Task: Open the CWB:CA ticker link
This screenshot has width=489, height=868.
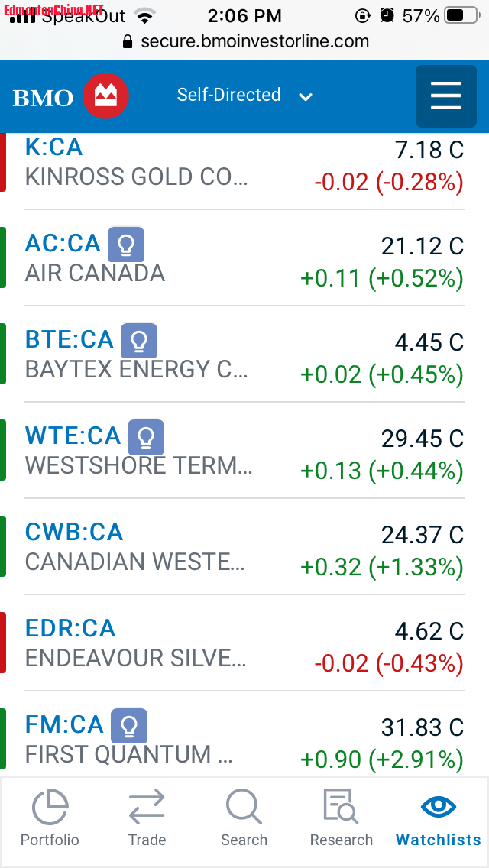Action: click(x=74, y=532)
